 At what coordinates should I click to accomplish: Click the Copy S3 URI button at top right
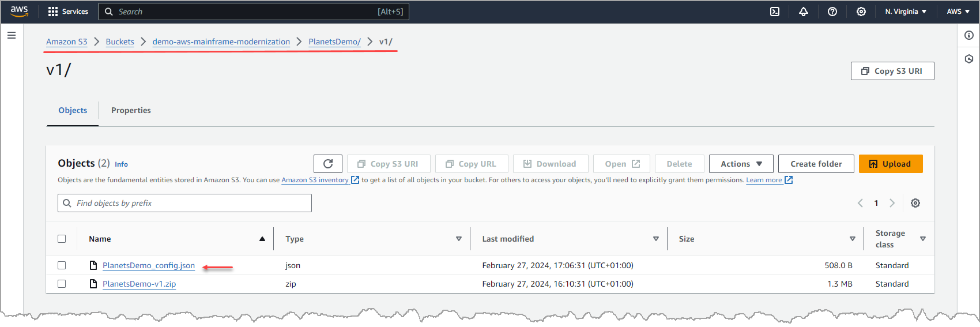(892, 71)
